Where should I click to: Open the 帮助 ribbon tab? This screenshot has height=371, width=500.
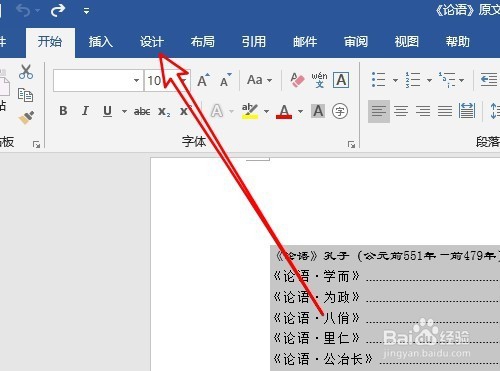(458, 42)
